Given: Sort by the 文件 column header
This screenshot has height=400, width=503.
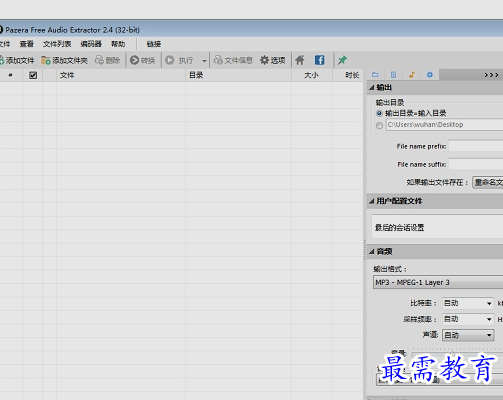Looking at the screenshot, I should point(121,75).
